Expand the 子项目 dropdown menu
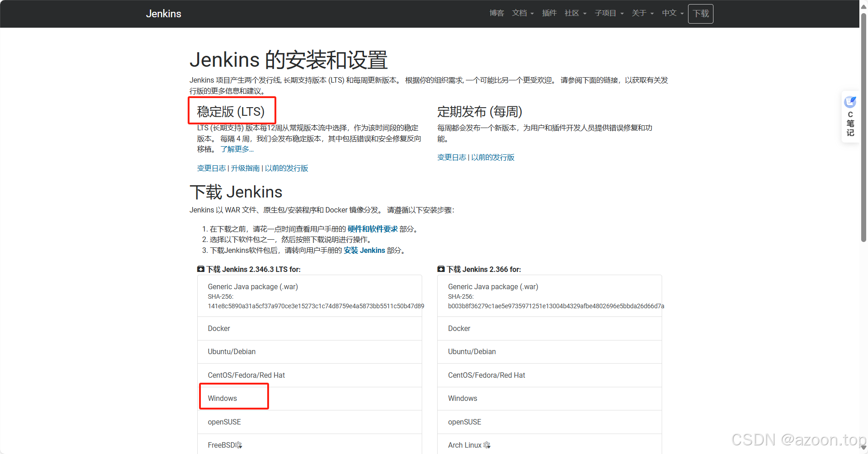Screen dimensions: 868x454 coord(609,13)
